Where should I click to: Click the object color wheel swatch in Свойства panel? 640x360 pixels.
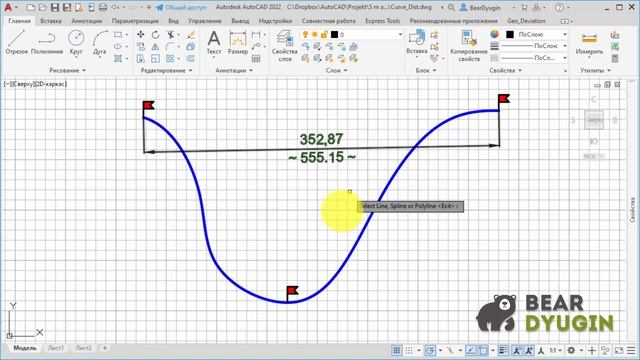pos(494,34)
